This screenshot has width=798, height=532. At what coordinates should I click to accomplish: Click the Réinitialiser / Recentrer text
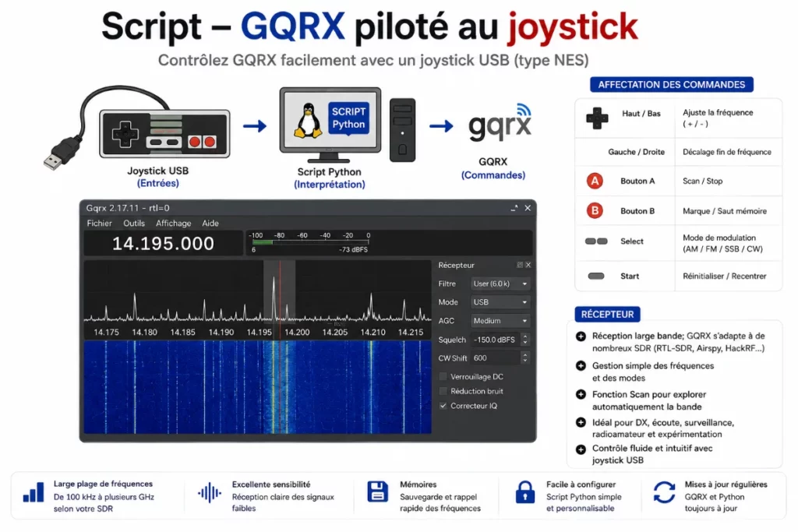(724, 277)
